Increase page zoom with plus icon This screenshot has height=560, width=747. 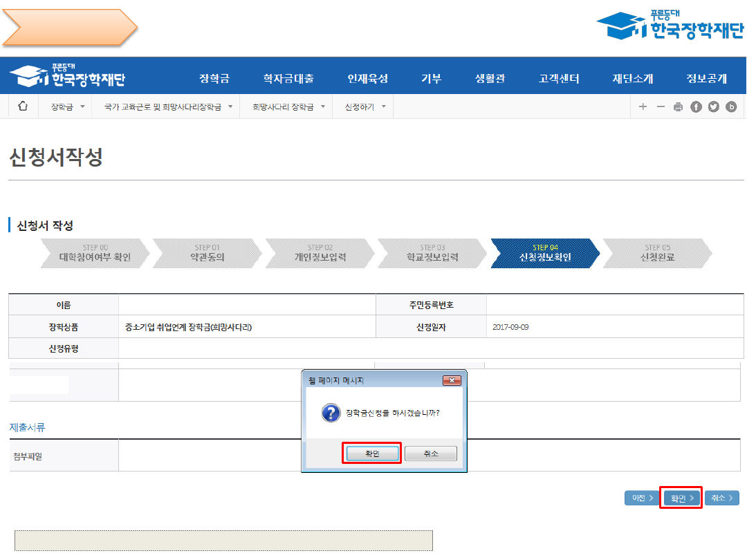pos(643,106)
